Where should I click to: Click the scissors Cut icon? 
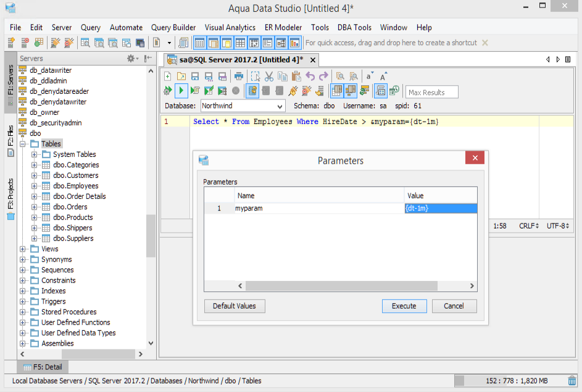(269, 77)
